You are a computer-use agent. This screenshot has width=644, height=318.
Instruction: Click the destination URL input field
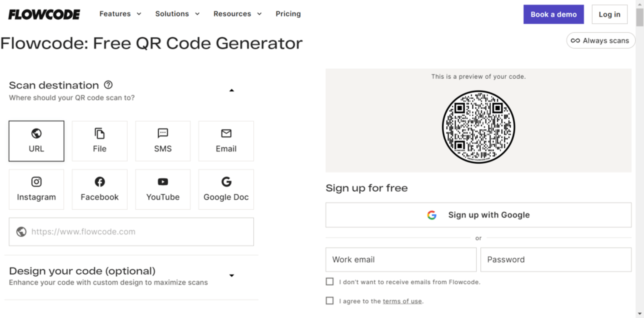[x=131, y=232]
